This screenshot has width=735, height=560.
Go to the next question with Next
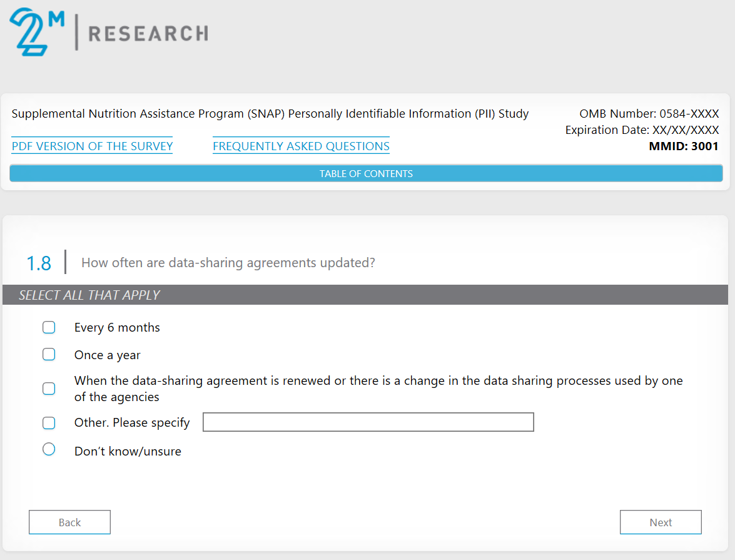point(660,522)
